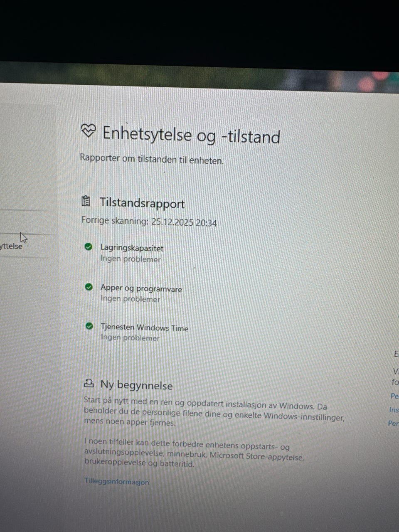Screen dimensions: 399x532
Task: Click the Ny begynnelse section icon
Action: (x=89, y=383)
